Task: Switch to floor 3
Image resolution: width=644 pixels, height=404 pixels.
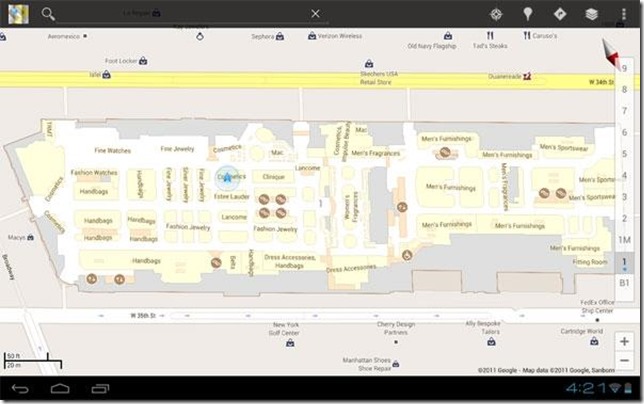Action: [624, 197]
